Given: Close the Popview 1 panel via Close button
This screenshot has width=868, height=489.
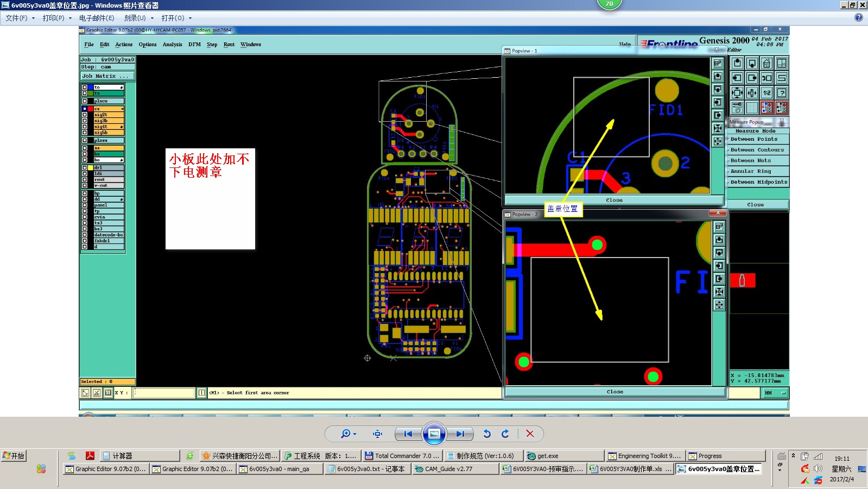Looking at the screenshot, I should (x=614, y=200).
